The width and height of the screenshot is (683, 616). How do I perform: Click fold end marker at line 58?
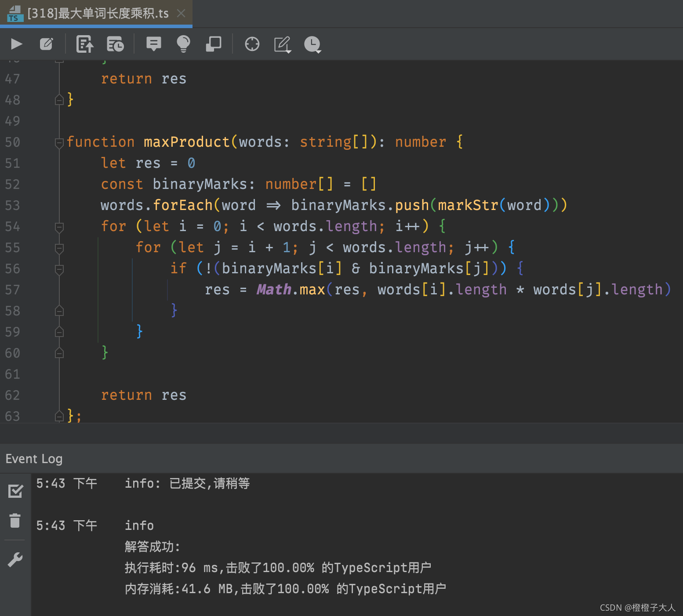(59, 311)
